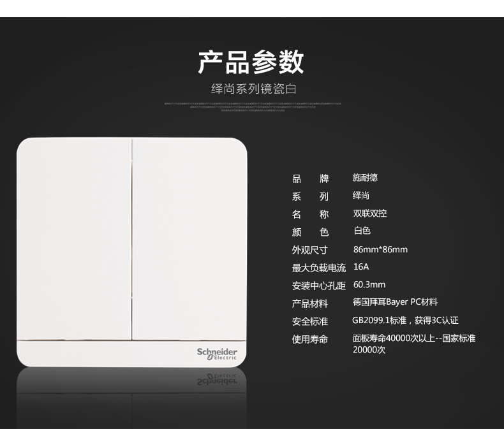This screenshot has width=504, height=429.
Task: Click the 产品参数 heading
Action: click(251, 62)
